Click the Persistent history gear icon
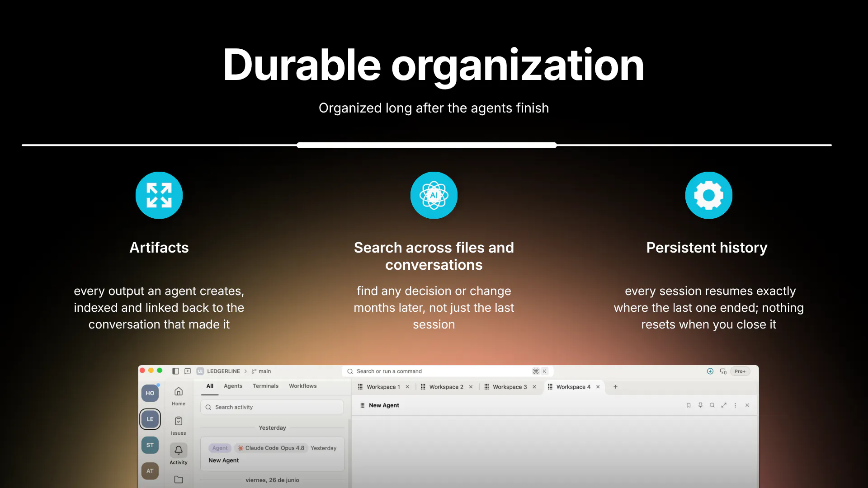The height and width of the screenshot is (488, 868). pos(709,195)
